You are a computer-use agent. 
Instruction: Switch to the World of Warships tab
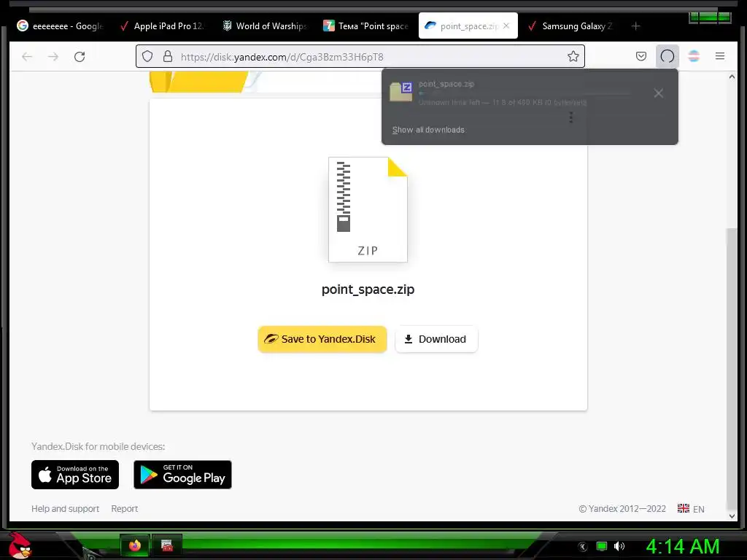pyautogui.click(x=265, y=26)
